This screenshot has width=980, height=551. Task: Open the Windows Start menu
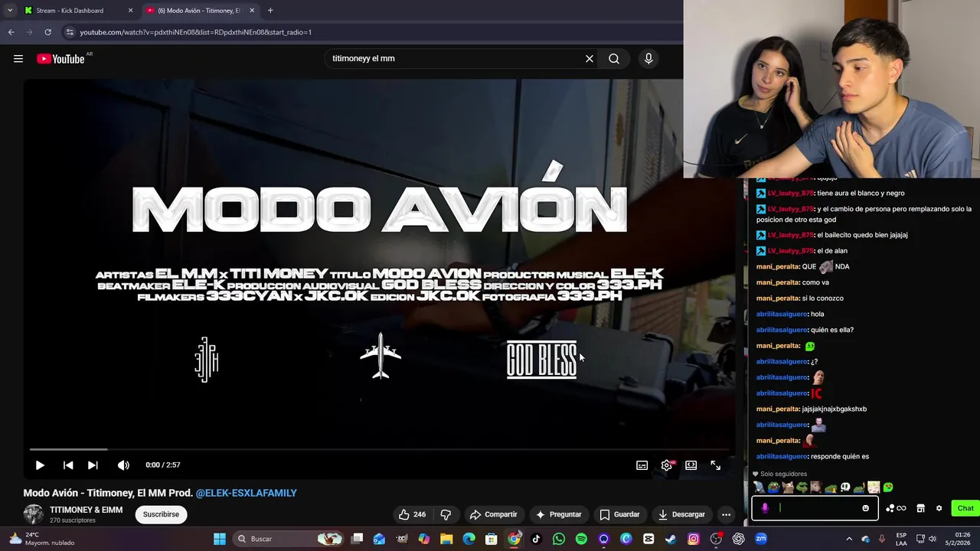tap(220, 539)
